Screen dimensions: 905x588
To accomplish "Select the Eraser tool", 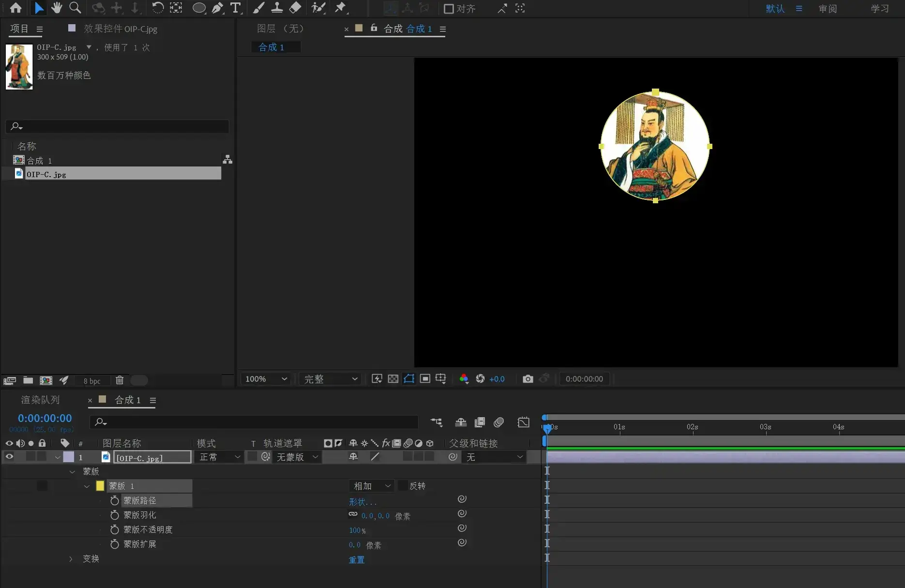I will pyautogui.click(x=295, y=8).
